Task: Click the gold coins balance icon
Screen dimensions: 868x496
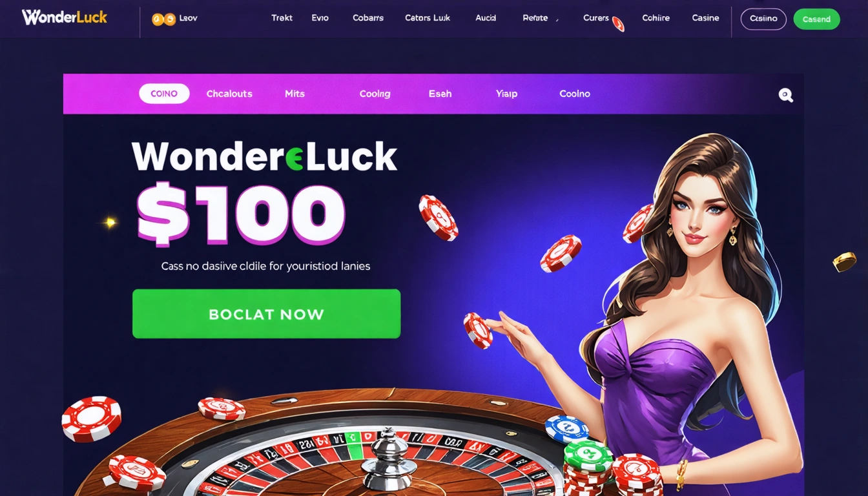Action: coord(163,19)
